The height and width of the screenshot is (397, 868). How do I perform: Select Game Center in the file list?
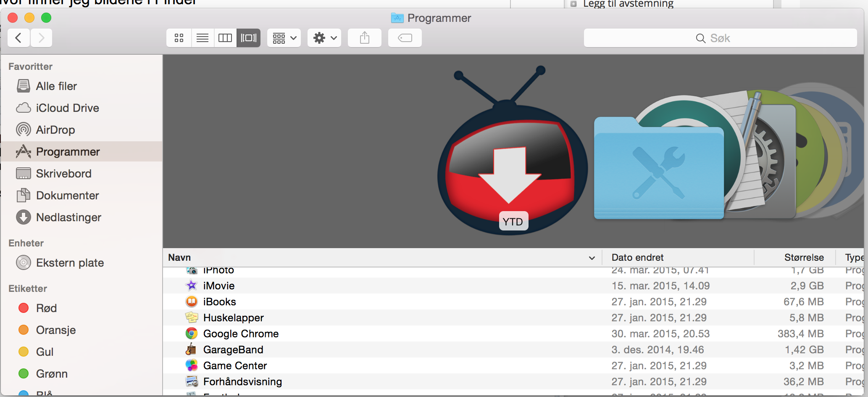coord(513,365)
